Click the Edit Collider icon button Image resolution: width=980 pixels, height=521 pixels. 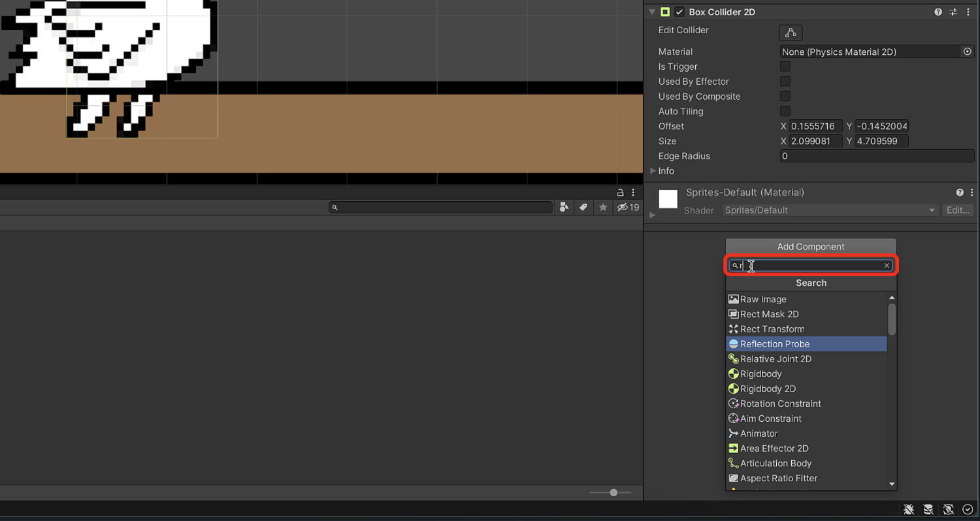[x=791, y=33]
